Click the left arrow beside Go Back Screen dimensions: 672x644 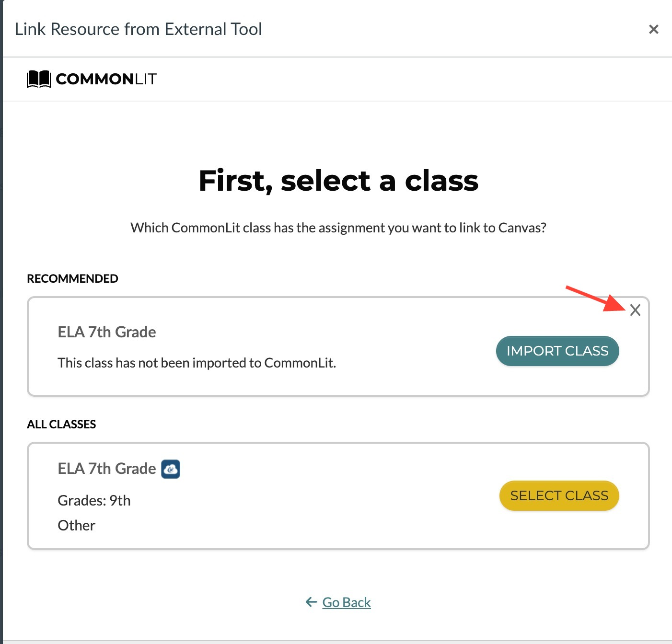coord(312,602)
